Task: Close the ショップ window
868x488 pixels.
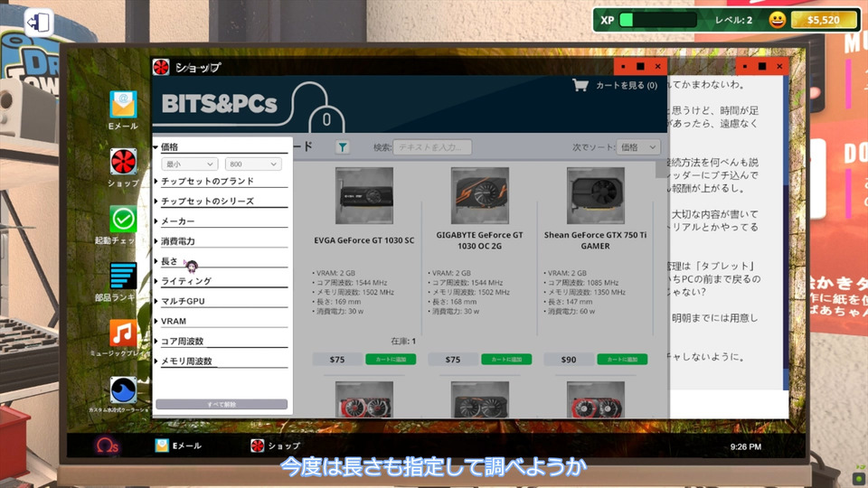Action: (657, 66)
